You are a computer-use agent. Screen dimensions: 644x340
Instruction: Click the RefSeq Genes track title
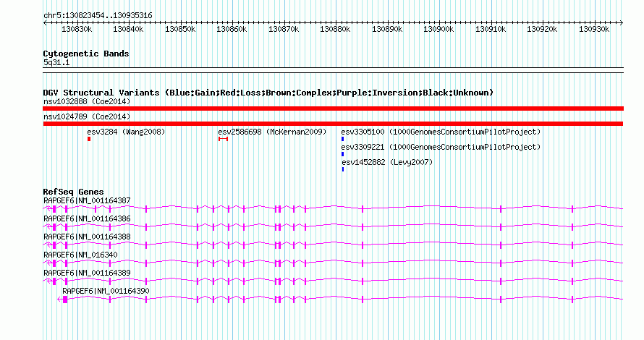[x=73, y=192]
